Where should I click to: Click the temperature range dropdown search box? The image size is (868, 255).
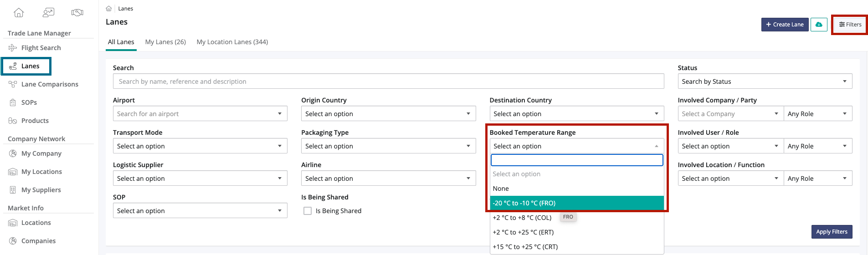click(x=576, y=160)
